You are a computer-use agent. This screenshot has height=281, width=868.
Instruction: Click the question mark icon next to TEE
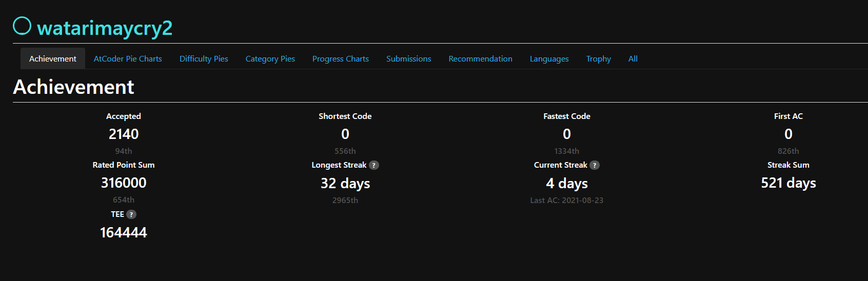(131, 214)
